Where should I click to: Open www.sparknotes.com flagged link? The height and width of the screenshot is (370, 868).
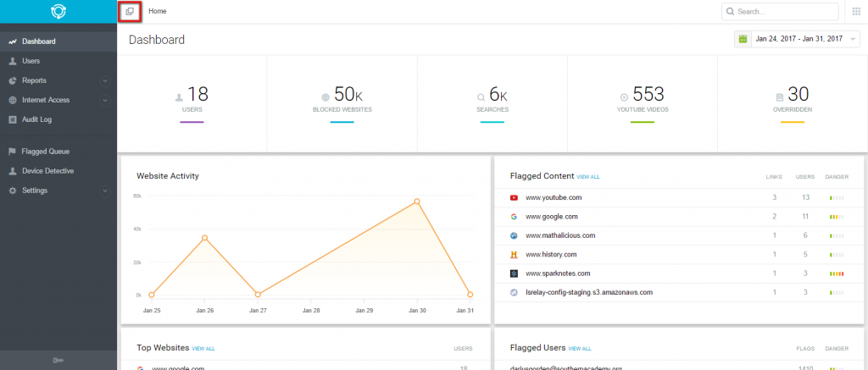pyautogui.click(x=558, y=273)
